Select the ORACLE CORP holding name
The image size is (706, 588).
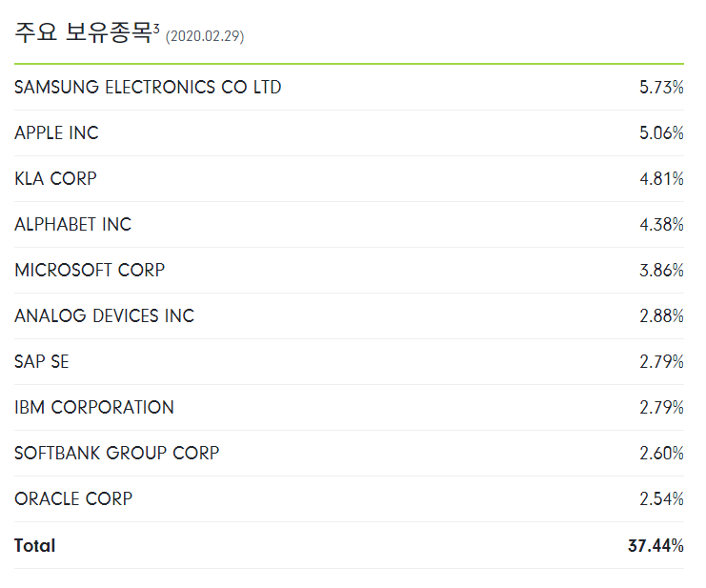[x=73, y=499]
